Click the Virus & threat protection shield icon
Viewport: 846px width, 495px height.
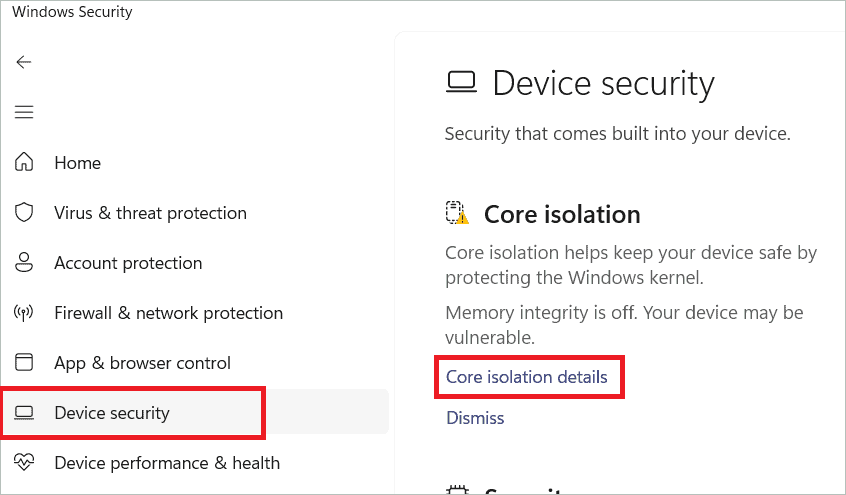[24, 213]
